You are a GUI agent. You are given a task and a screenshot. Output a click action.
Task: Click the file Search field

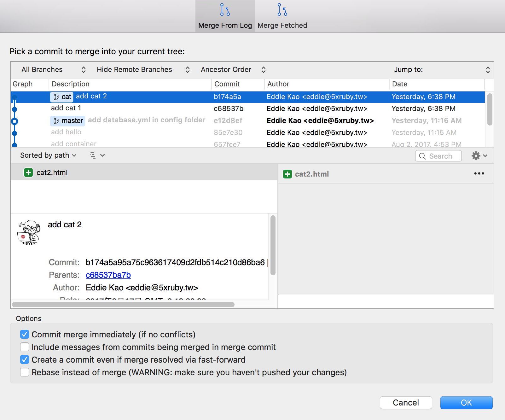click(438, 156)
